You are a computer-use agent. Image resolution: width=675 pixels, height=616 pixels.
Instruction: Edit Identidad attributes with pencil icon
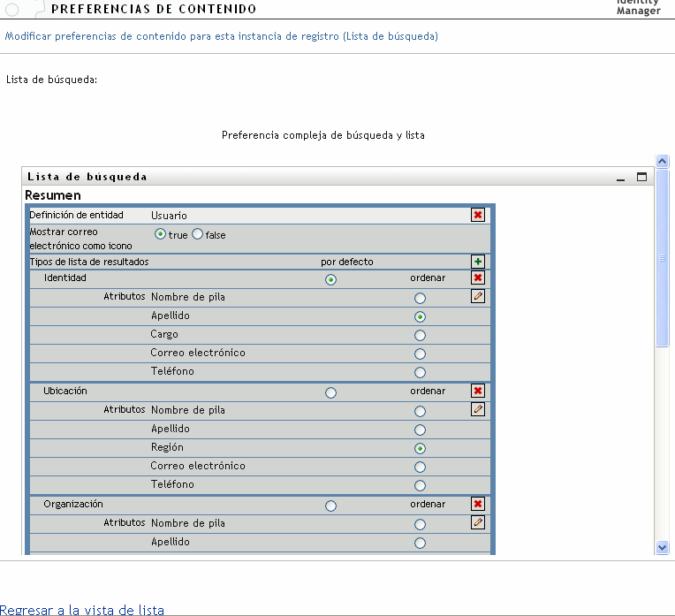coord(478,296)
